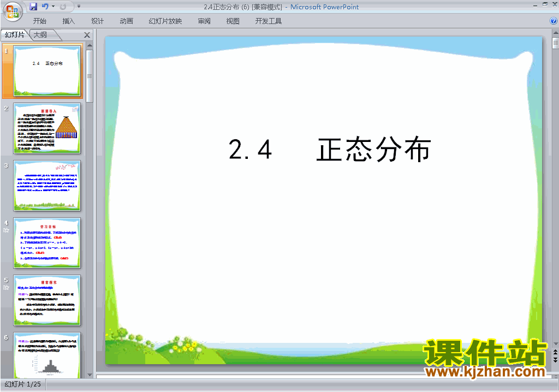Viewport: 559px width, 392px height.
Task: Select slide 2 thumbnail with the pyramid picture
Action: click(x=47, y=128)
